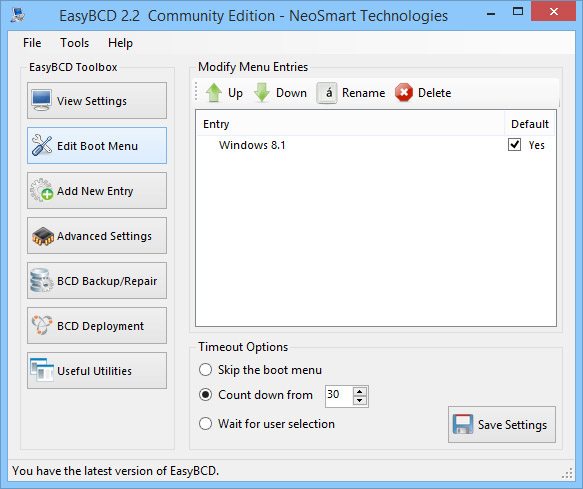The image size is (583, 489).
Task: Click the Default column header
Action: (x=530, y=124)
